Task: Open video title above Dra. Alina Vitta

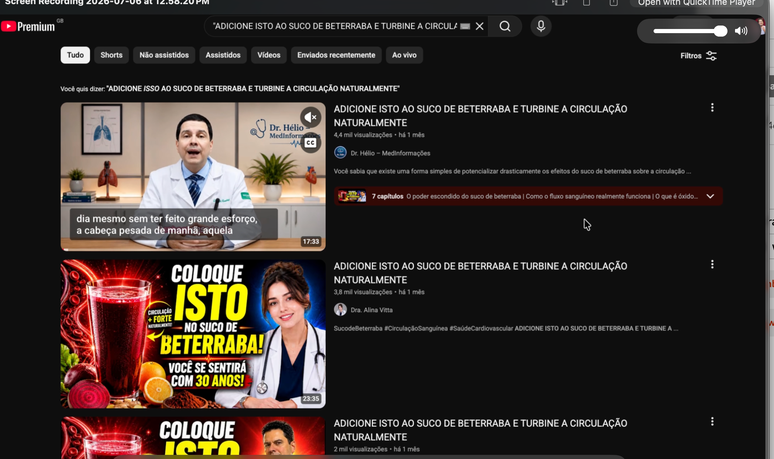Action: [x=480, y=273]
